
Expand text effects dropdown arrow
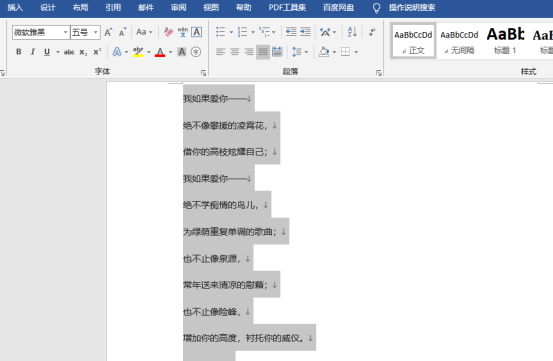126,52
